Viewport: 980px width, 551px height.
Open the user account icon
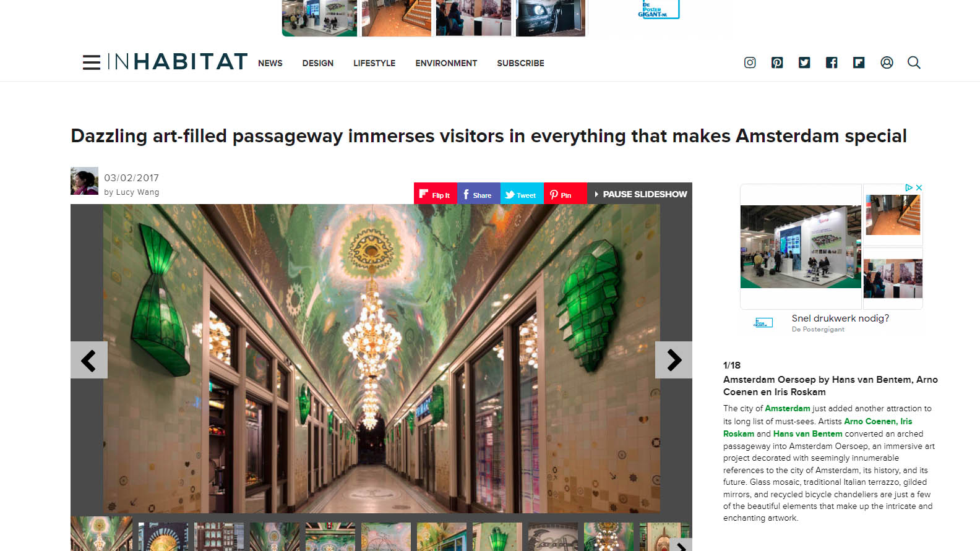(x=887, y=62)
